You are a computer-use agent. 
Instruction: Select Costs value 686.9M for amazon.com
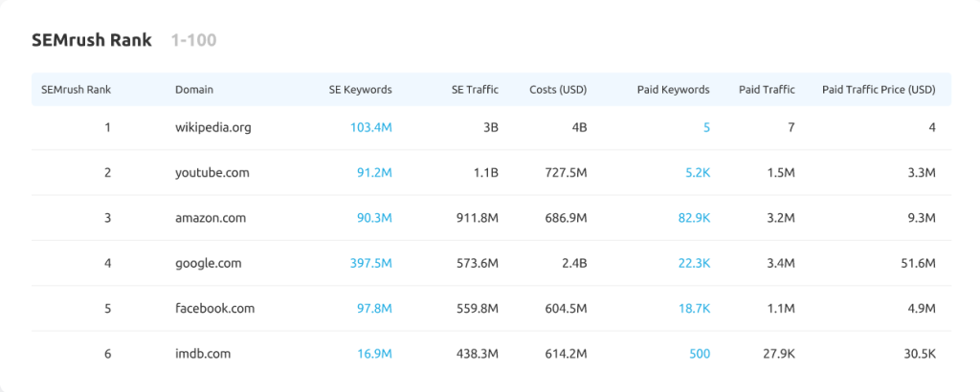point(567,219)
